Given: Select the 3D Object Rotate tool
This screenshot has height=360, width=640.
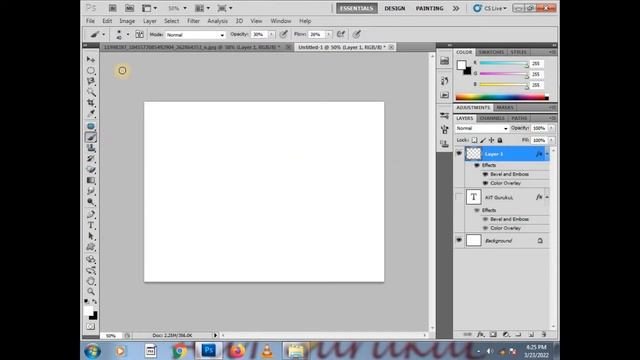Looking at the screenshot, I should [91, 260].
